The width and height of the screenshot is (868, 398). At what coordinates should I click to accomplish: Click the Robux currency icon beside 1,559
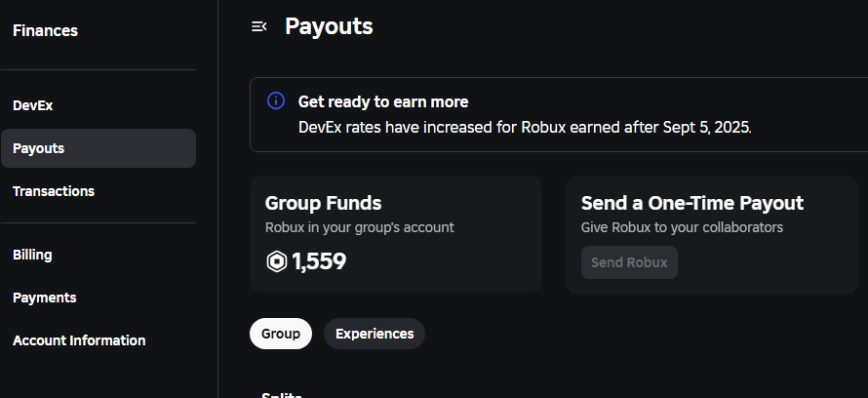pos(277,261)
